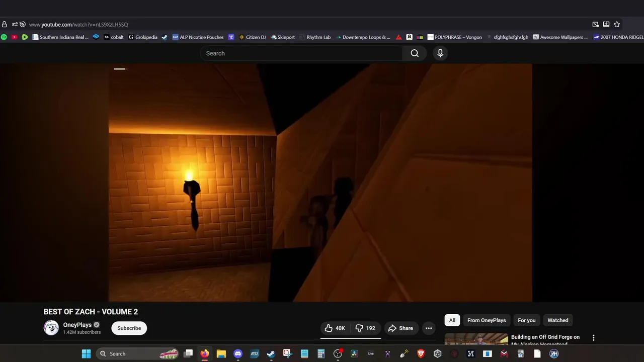Open the Windows Start menu
Image resolution: width=644 pixels, height=362 pixels.
(x=86, y=354)
